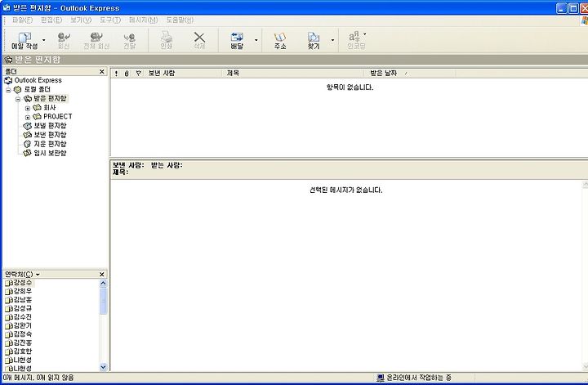588x385 pixels.
Task: Click the contacts list scrollbar thumb
Action: pos(103,301)
